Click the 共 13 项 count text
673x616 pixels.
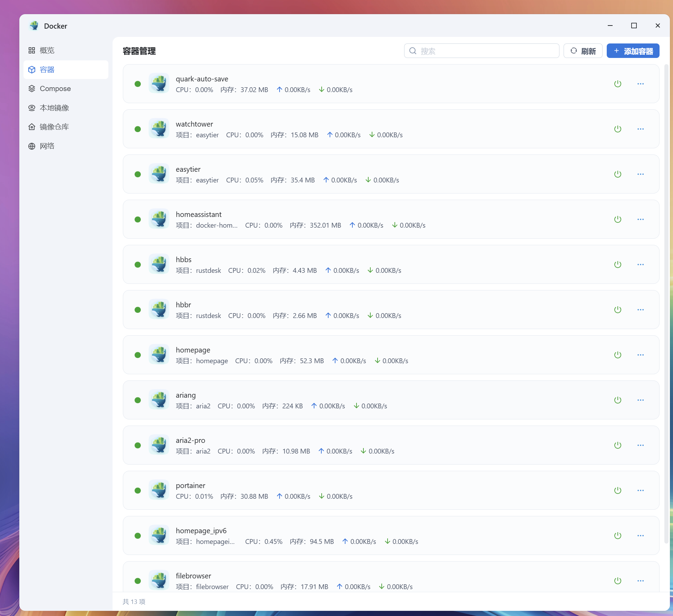click(x=134, y=602)
